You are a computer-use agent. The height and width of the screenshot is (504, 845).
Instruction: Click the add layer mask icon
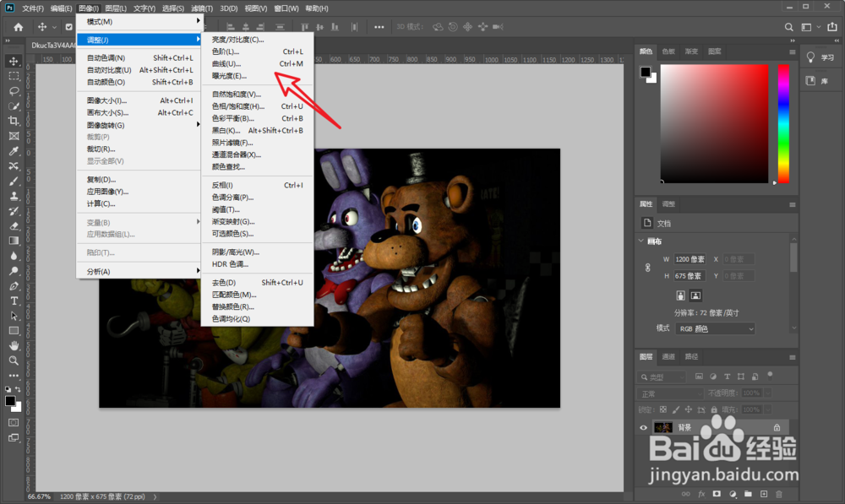[x=717, y=494]
